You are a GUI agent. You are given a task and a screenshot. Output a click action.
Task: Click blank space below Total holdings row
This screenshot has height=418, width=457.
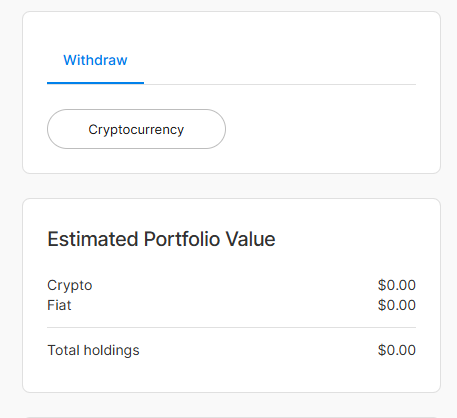point(232,375)
